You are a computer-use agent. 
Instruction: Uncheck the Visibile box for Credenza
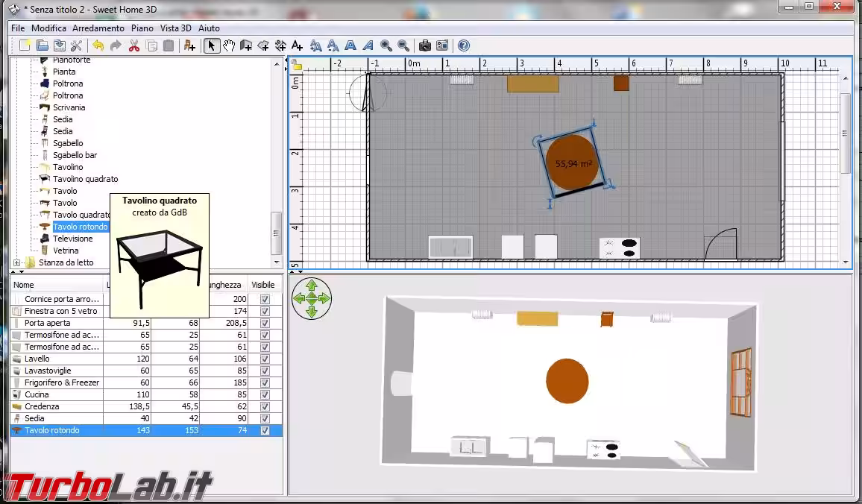click(264, 406)
